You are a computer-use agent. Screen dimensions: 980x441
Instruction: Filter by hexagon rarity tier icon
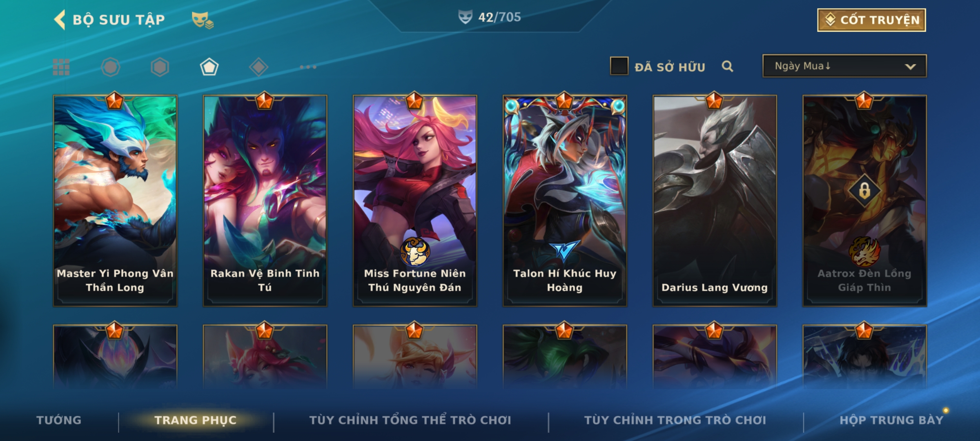pyautogui.click(x=160, y=67)
